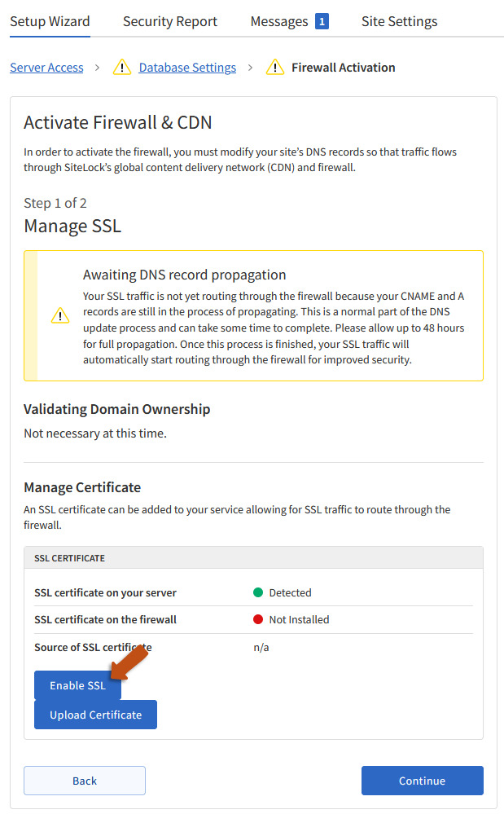The width and height of the screenshot is (504, 814).
Task: Open the Database Settings breadcrumb link
Action: tap(187, 68)
